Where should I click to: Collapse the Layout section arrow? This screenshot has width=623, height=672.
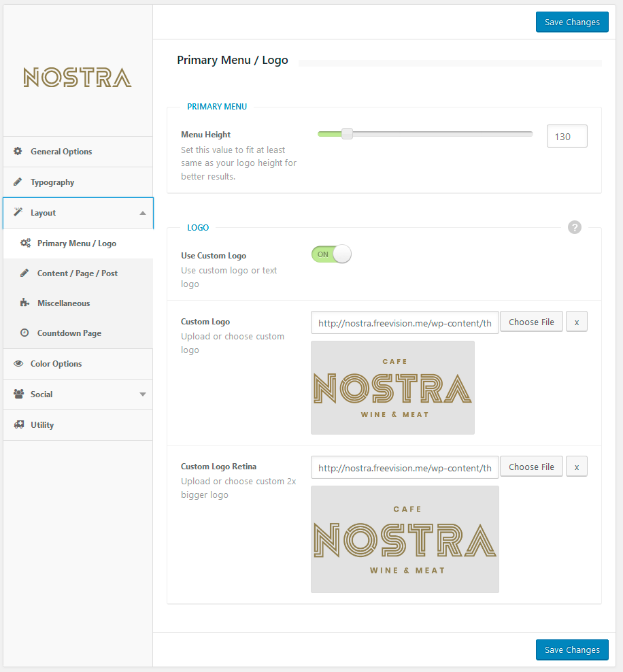(x=142, y=213)
